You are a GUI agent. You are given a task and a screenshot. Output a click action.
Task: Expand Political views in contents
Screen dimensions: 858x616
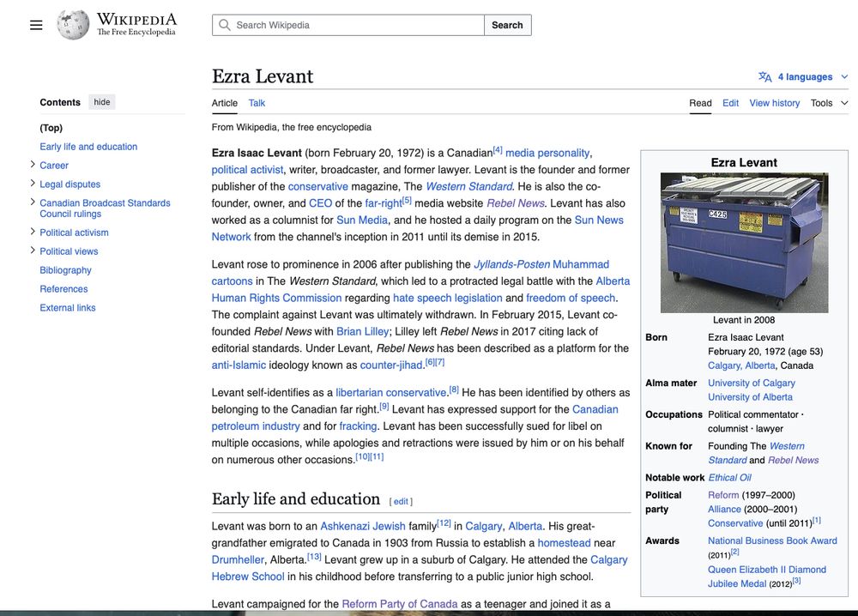pos(33,251)
